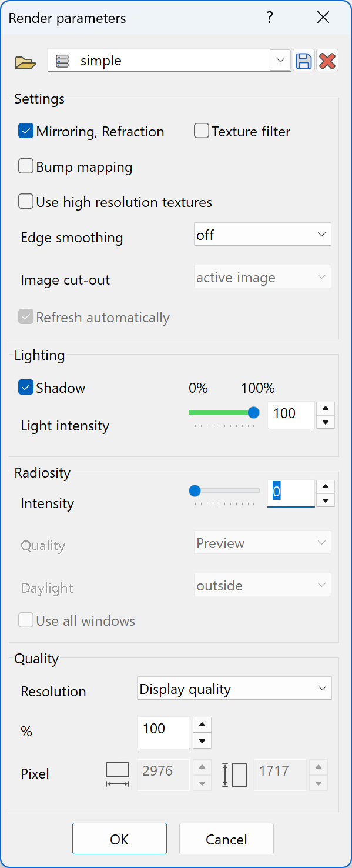The width and height of the screenshot is (352, 868).
Task: Save the current render preset
Action: pyautogui.click(x=304, y=60)
